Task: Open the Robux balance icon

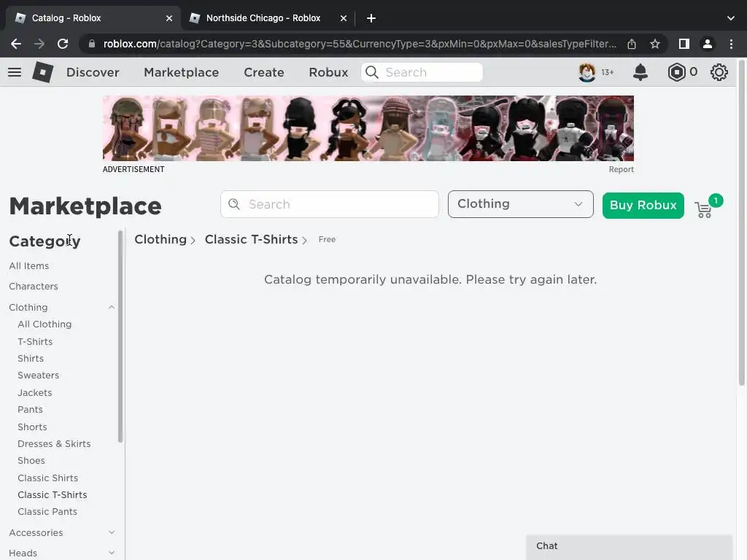Action: (x=676, y=72)
